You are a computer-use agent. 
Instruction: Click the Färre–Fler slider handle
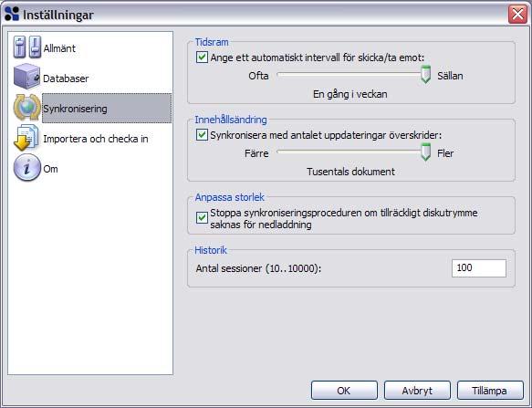point(425,152)
